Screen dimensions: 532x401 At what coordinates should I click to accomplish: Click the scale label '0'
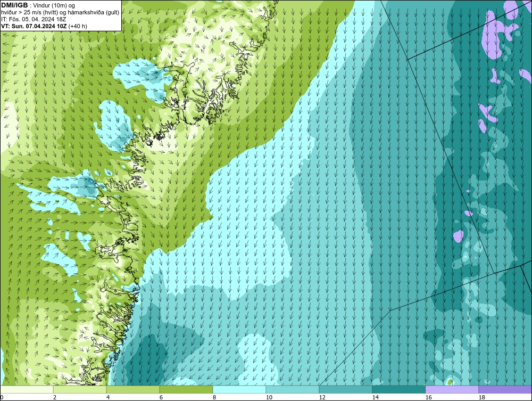[2, 397]
